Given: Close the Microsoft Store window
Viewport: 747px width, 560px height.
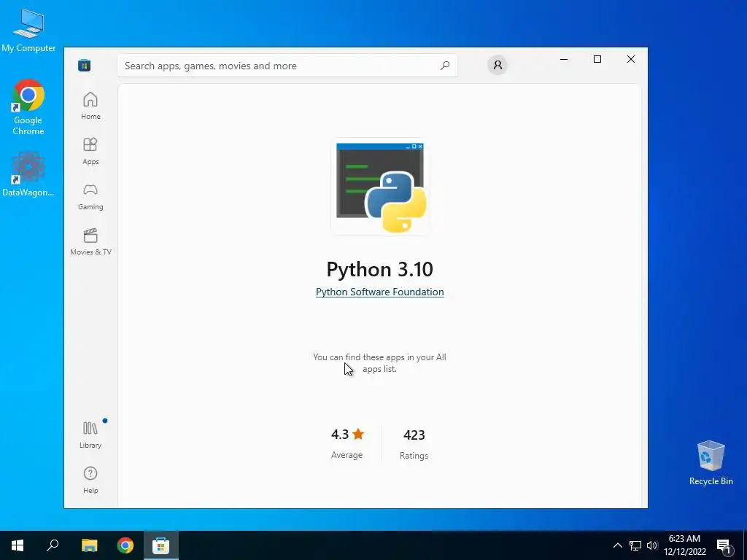Looking at the screenshot, I should pyautogui.click(x=631, y=59).
